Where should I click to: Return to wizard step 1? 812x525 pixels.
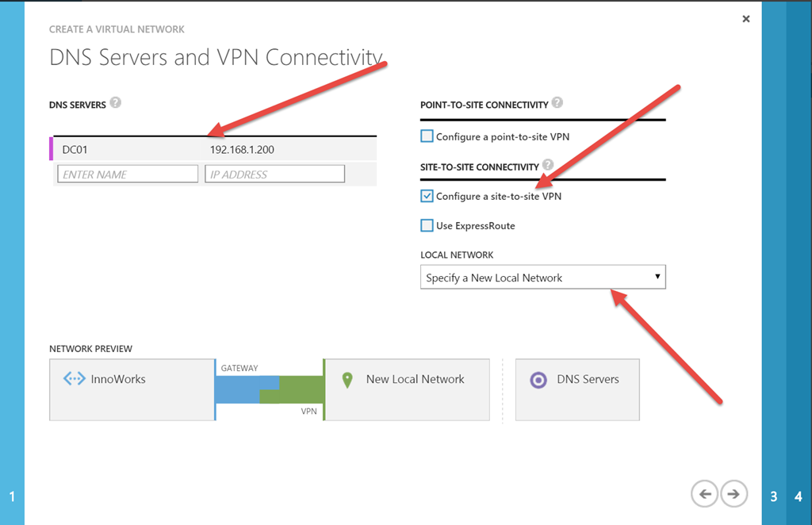(12, 496)
